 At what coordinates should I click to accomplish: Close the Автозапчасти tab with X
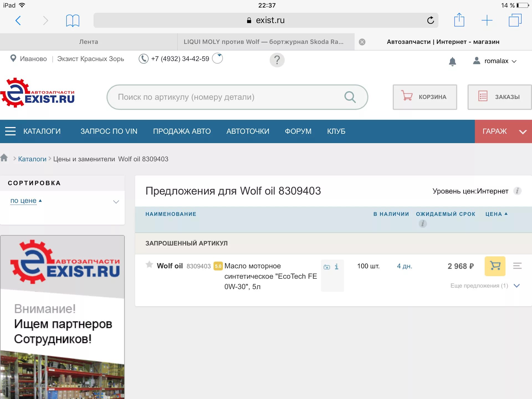click(x=362, y=42)
